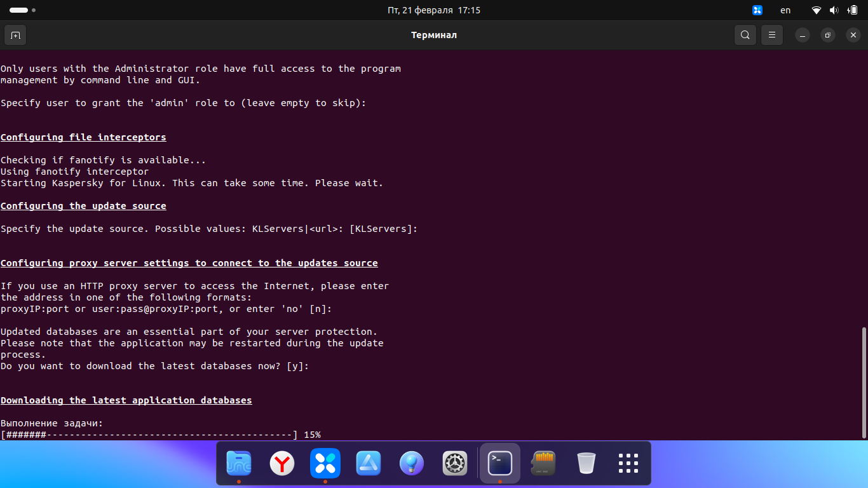Close the Terminal window

tap(853, 35)
